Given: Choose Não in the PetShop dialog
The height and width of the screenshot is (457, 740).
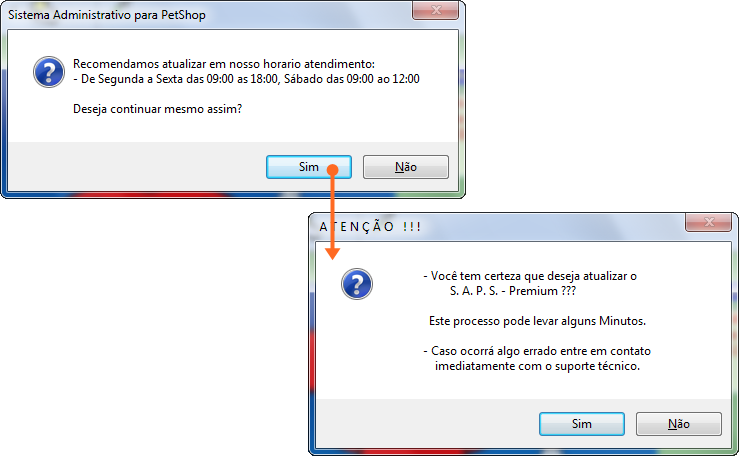Looking at the screenshot, I should coord(406,167).
